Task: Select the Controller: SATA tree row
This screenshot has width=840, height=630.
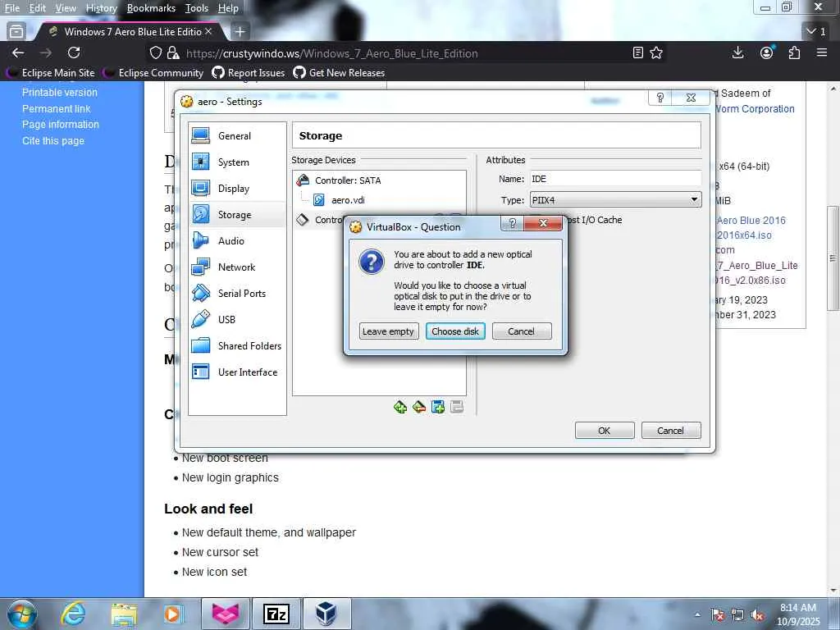Action: pos(379,180)
